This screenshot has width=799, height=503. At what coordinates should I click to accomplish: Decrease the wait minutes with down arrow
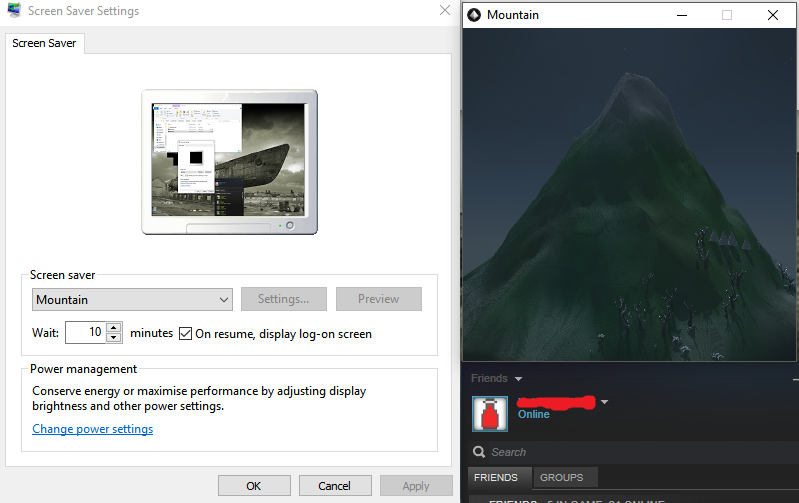click(114, 338)
